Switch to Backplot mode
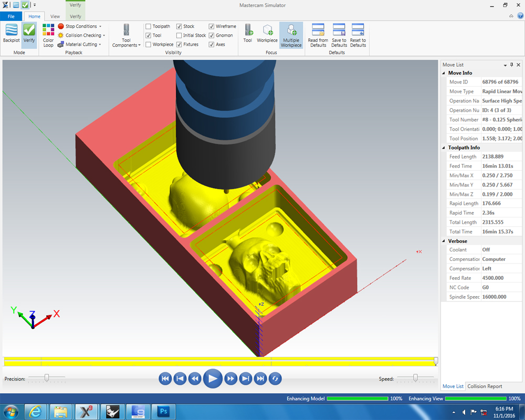Screen dimensions: 525x420 pos(12,34)
